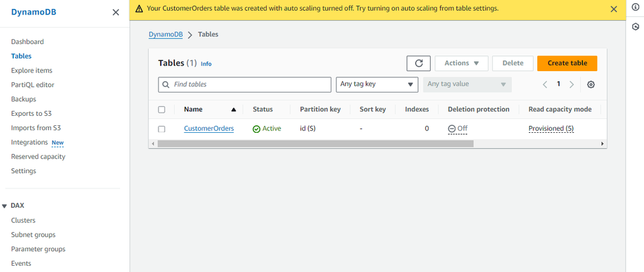Click the hexagon icon in right rail
Viewport: 644px width, 272px height.
point(635,26)
